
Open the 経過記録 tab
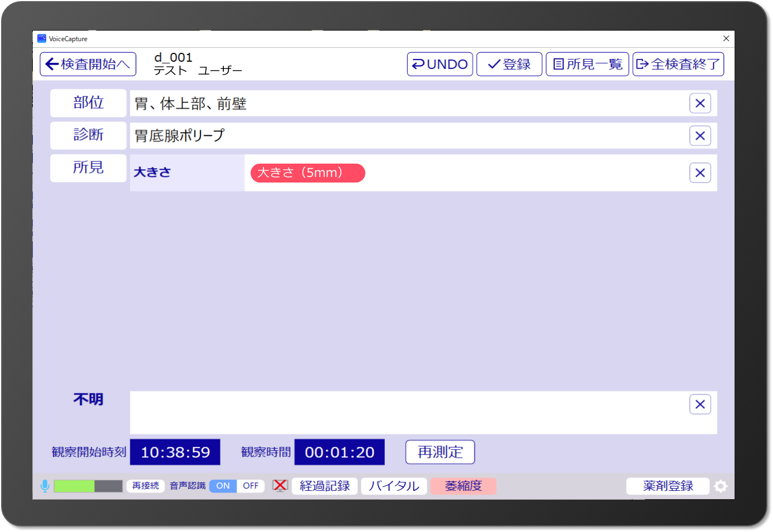tap(325, 486)
